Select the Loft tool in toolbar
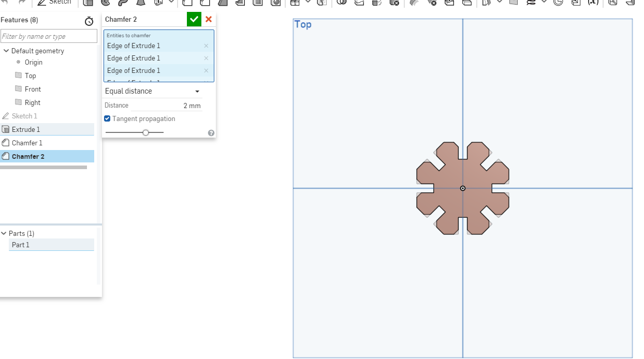This screenshot has width=644, height=359. tap(140, 2)
